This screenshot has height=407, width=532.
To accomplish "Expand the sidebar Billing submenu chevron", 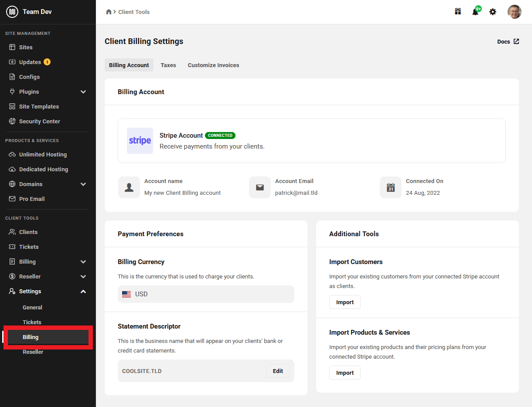I will [x=83, y=261].
